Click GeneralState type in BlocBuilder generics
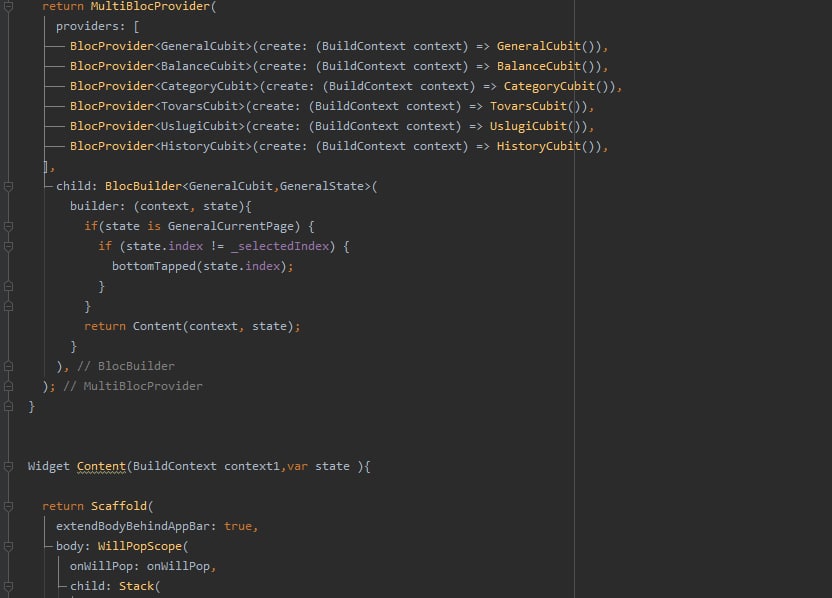Image resolution: width=832 pixels, height=598 pixels. pyautogui.click(x=322, y=186)
